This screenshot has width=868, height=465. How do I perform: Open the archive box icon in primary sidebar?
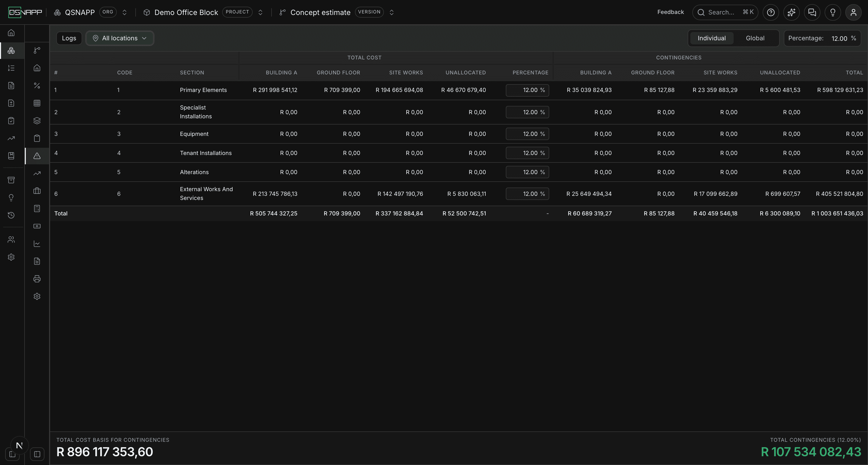(x=11, y=180)
